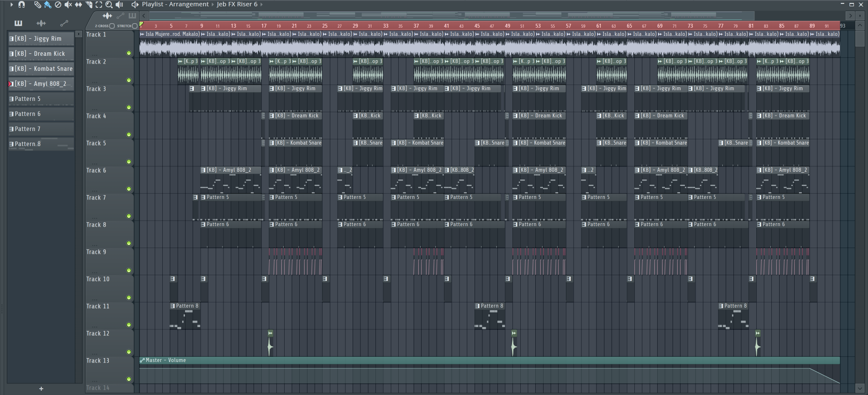Jump to bar 45 on timeline ruler
This screenshot has width=868, height=395.
(477, 26)
